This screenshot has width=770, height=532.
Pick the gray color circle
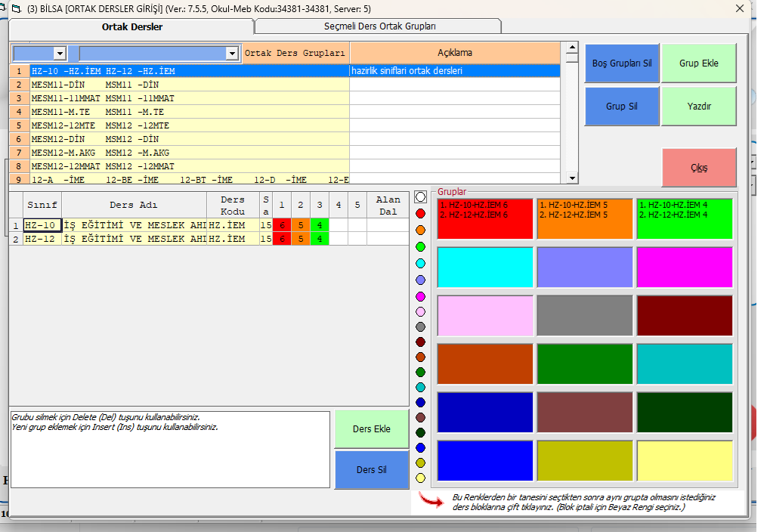(x=421, y=327)
